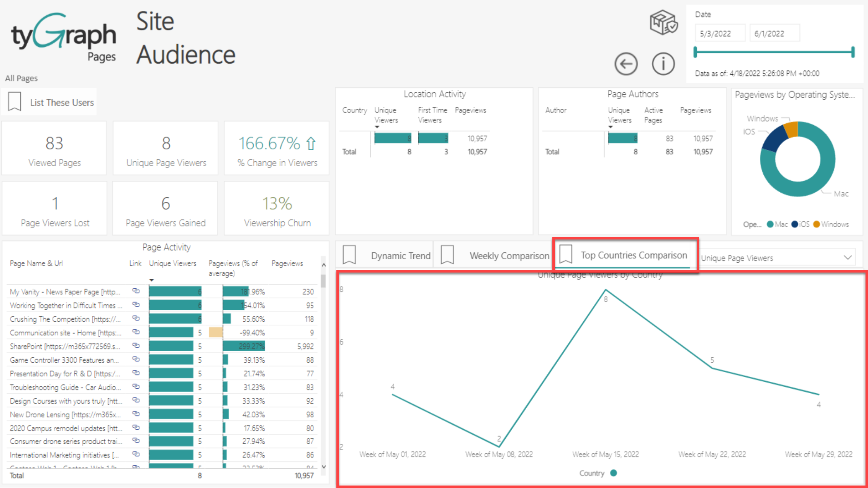Click the back arrow circle icon
This screenshot has width=868, height=488.
click(626, 64)
